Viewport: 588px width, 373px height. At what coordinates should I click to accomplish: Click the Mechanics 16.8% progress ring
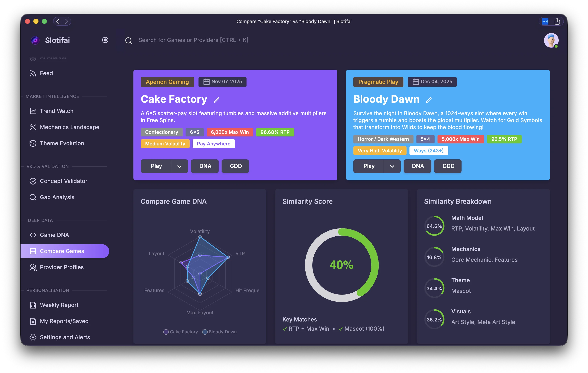(x=434, y=257)
